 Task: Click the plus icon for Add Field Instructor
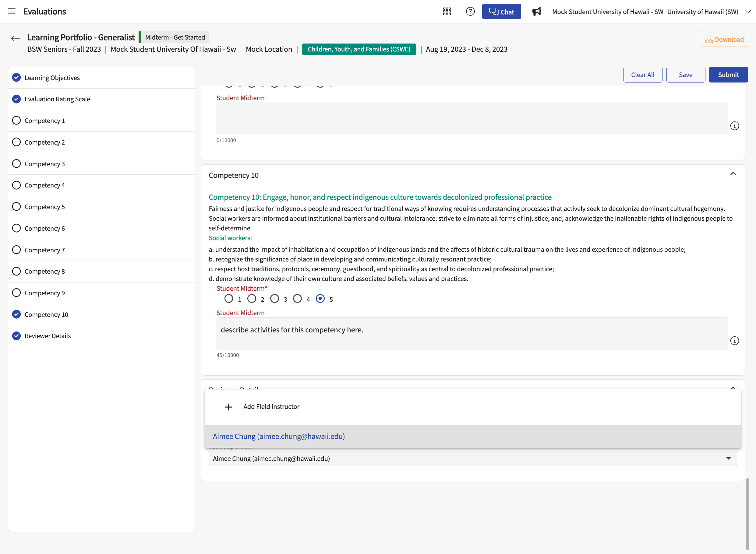228,407
